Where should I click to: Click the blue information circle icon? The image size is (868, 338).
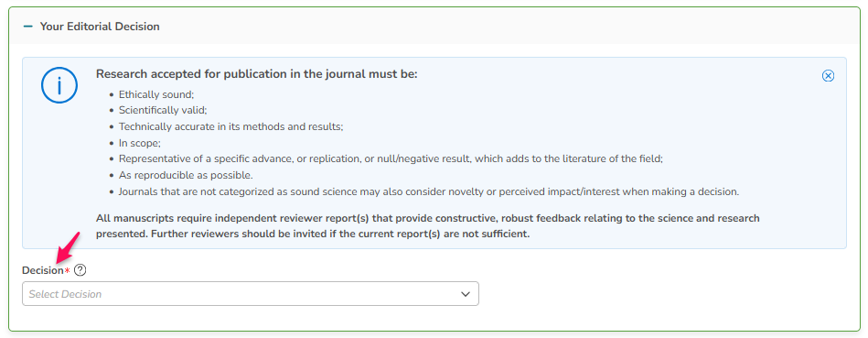tap(59, 85)
